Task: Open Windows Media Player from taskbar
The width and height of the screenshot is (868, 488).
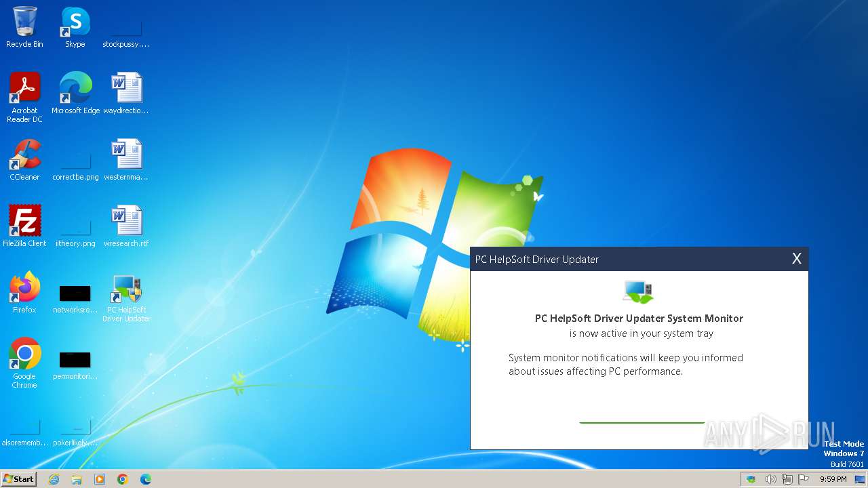Action: (x=100, y=479)
